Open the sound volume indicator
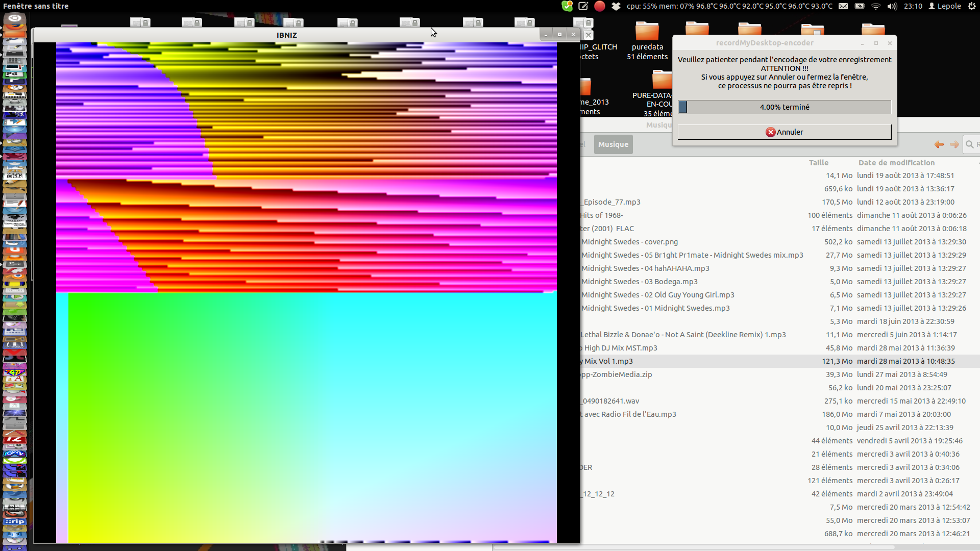This screenshot has height=551, width=980. [x=892, y=6]
